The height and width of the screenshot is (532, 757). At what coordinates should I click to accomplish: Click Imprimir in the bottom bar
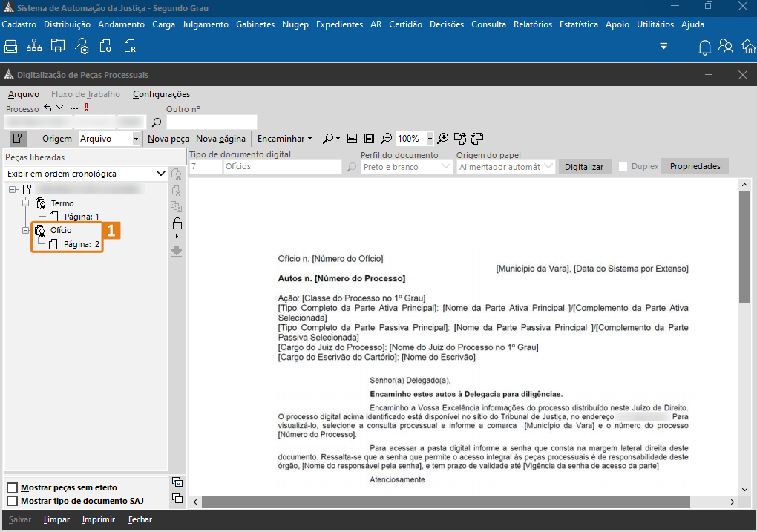[x=99, y=520]
